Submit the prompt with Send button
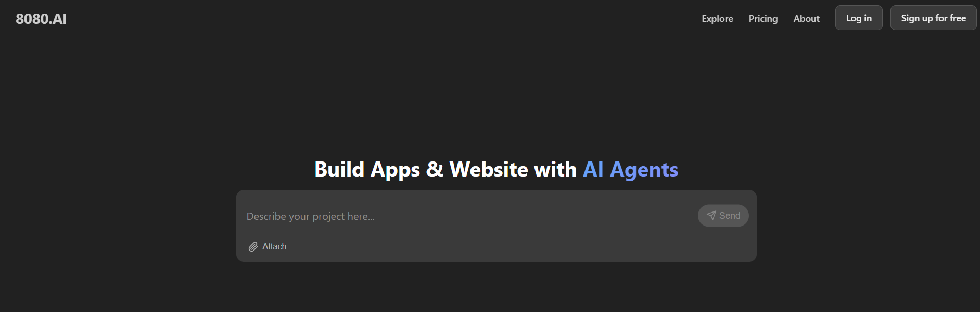 (723, 216)
